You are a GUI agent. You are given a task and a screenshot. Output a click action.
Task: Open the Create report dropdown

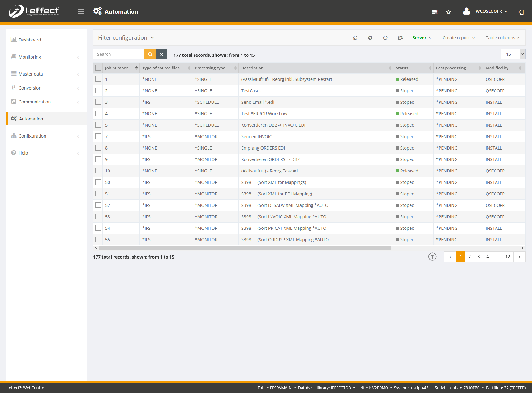[x=459, y=38]
